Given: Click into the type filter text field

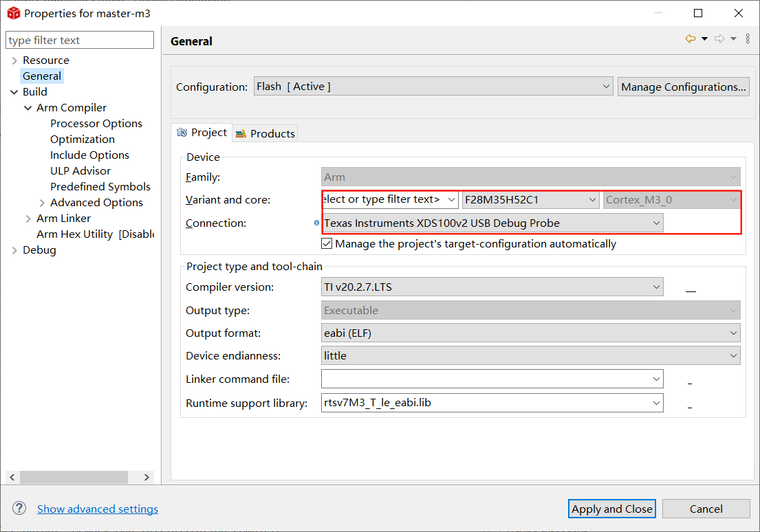Looking at the screenshot, I should tap(80, 41).
